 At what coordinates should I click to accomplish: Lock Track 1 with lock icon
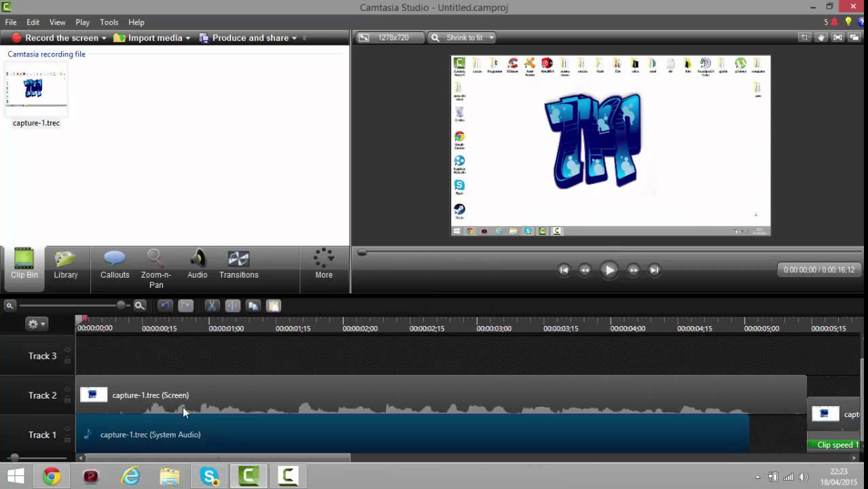(67, 439)
